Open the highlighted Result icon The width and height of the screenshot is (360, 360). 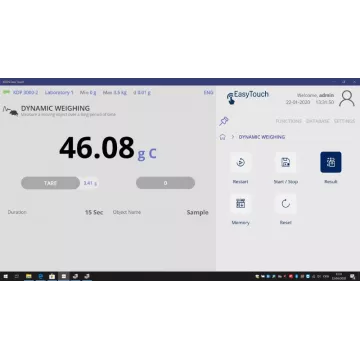(331, 162)
